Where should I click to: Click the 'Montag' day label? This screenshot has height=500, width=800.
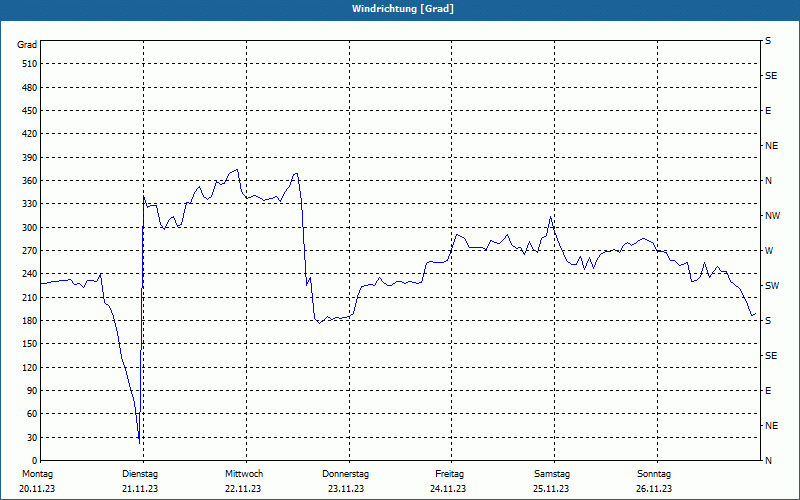pyautogui.click(x=37, y=474)
